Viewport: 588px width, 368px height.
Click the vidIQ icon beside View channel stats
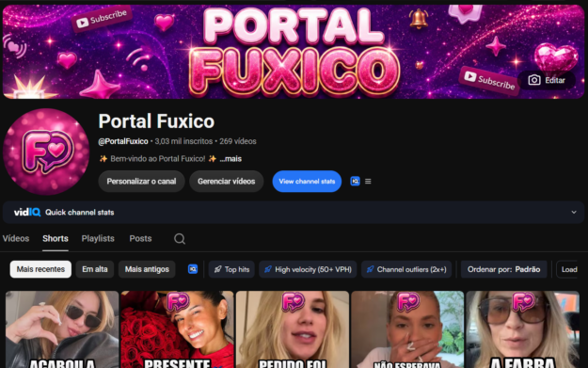(355, 182)
